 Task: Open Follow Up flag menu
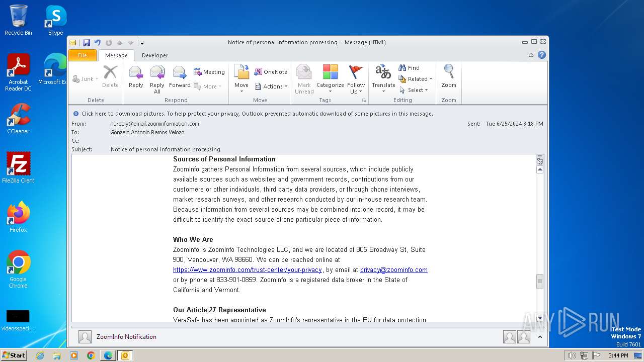coord(356,79)
